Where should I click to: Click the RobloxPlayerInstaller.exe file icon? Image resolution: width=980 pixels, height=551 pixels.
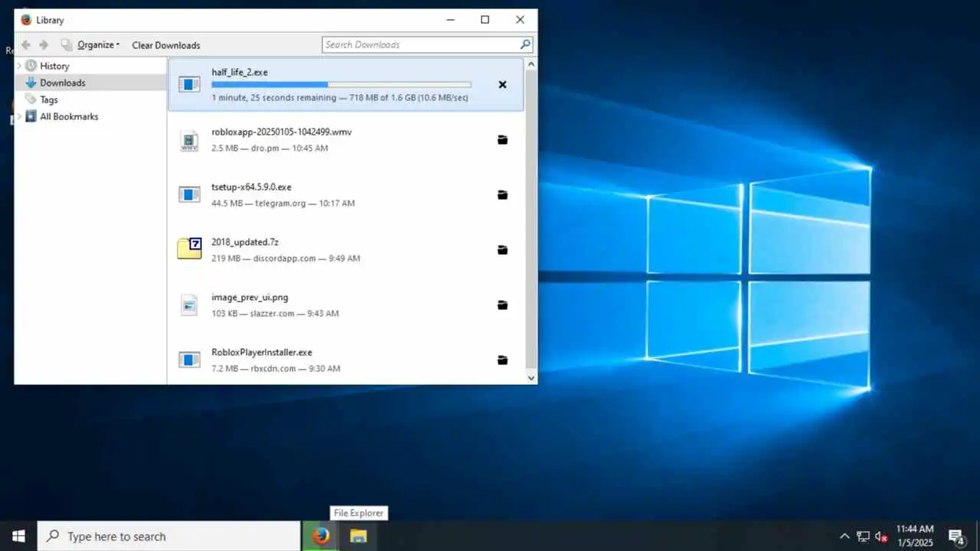pyautogui.click(x=189, y=360)
